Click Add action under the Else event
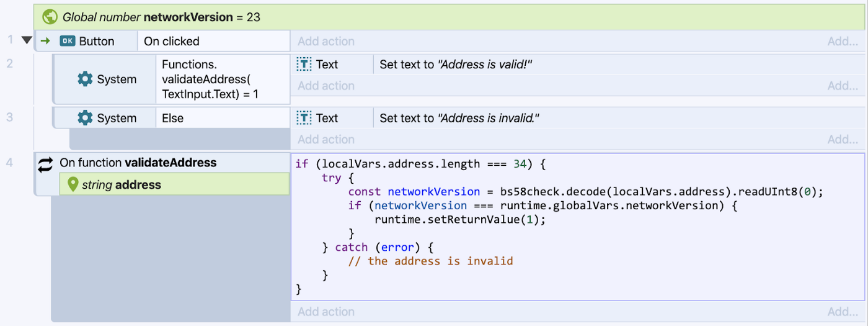868x326 pixels. tap(326, 139)
